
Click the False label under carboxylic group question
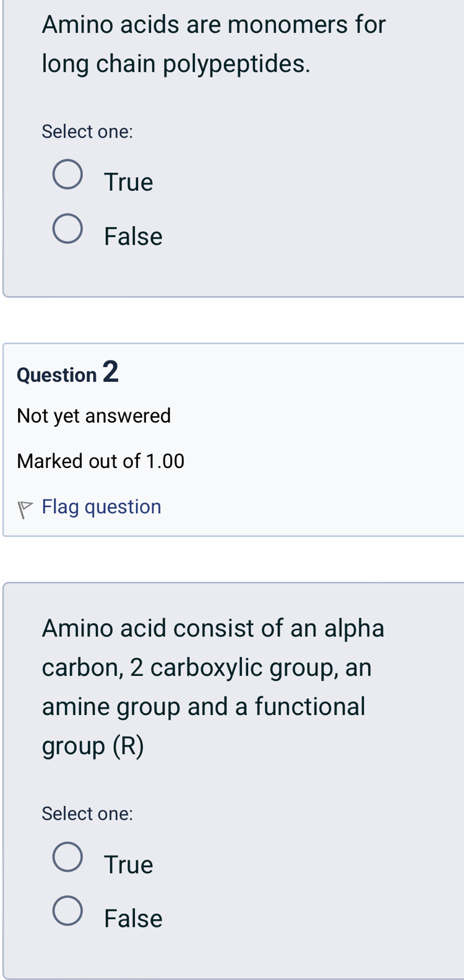(x=133, y=918)
